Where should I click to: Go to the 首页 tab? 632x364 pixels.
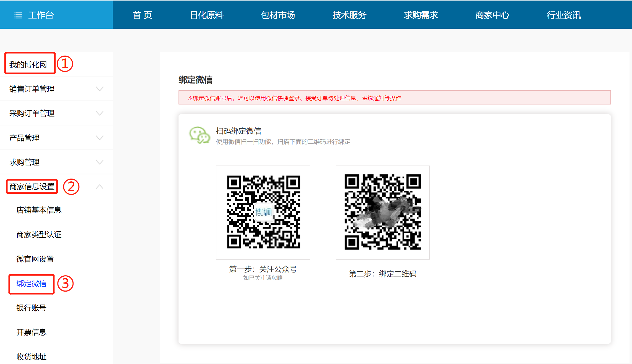(142, 15)
